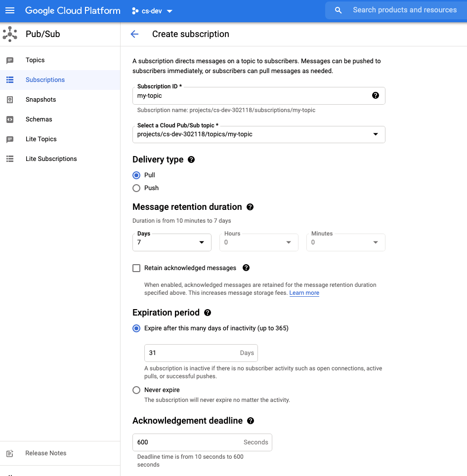Viewport: 467px width, 476px height.
Task: Click 'Deadline time is from 10 seconds' hint
Action: pos(190,461)
